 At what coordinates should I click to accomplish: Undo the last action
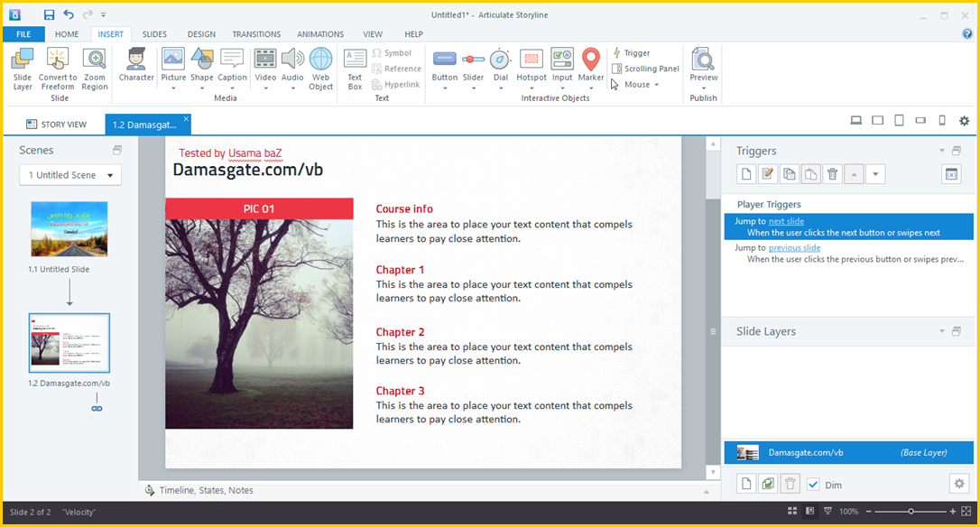click(69, 15)
